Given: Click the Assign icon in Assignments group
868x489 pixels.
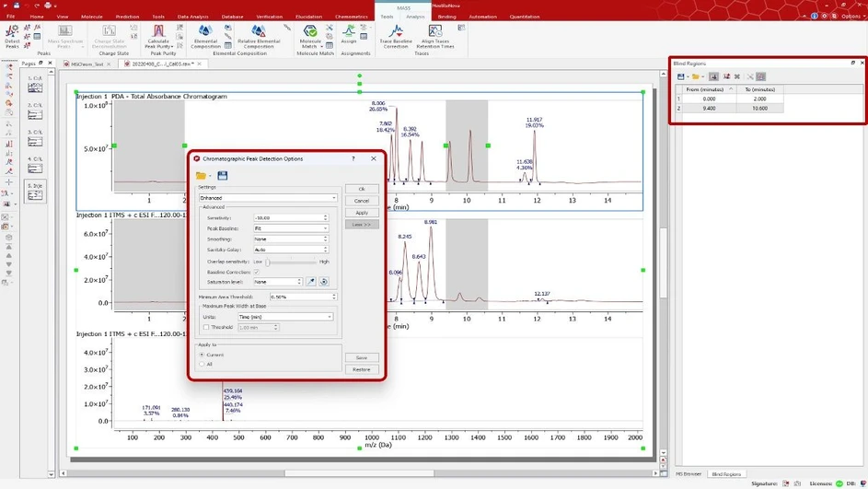Looking at the screenshot, I should coord(349,31).
